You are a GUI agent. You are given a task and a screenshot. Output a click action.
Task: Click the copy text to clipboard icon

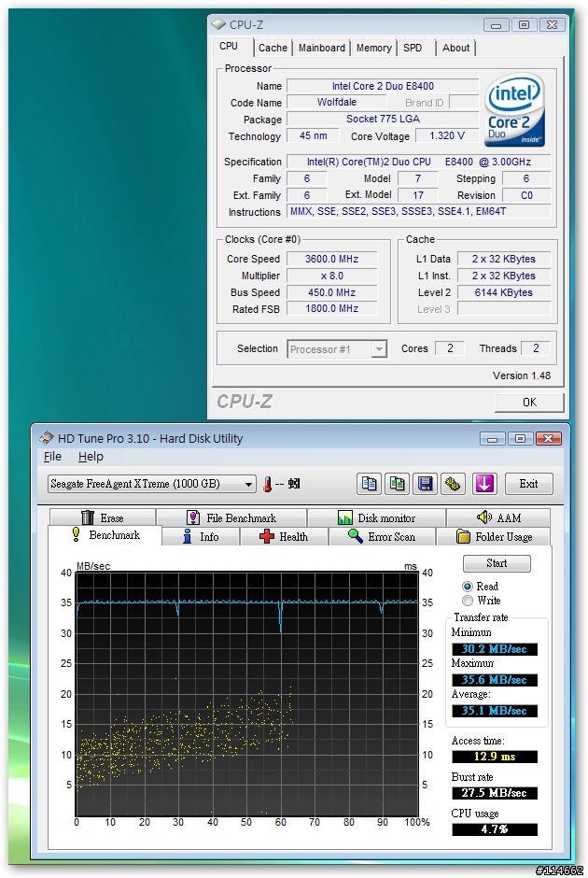point(370,484)
